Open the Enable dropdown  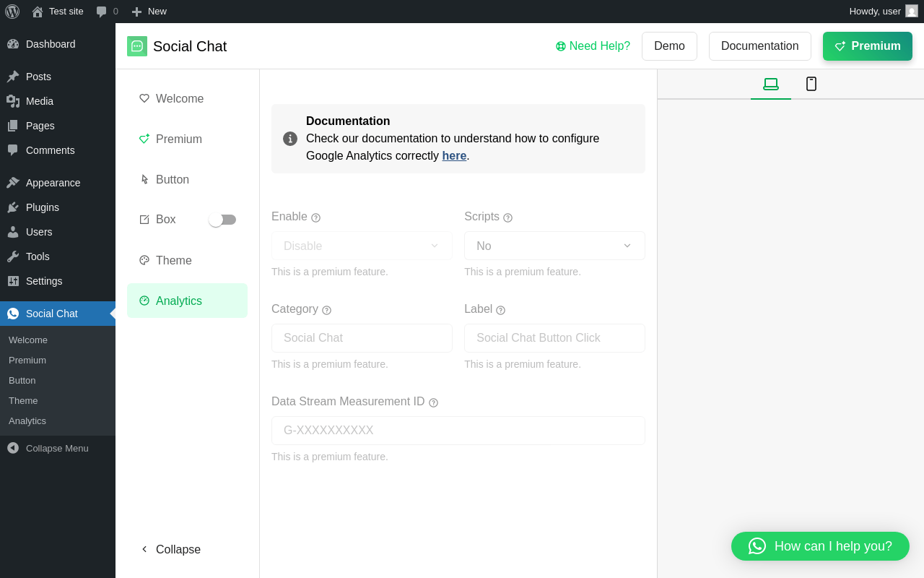point(362,246)
